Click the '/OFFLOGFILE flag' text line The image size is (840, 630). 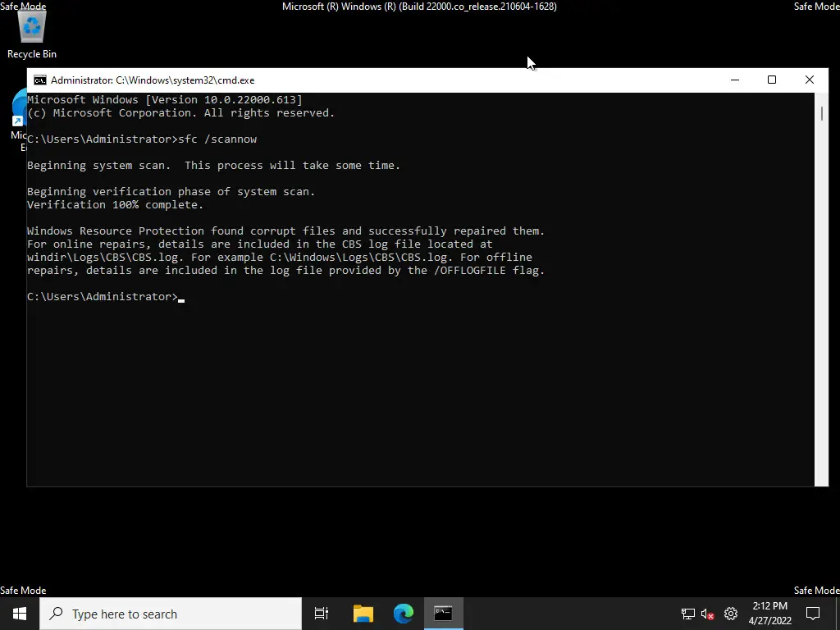coord(286,271)
